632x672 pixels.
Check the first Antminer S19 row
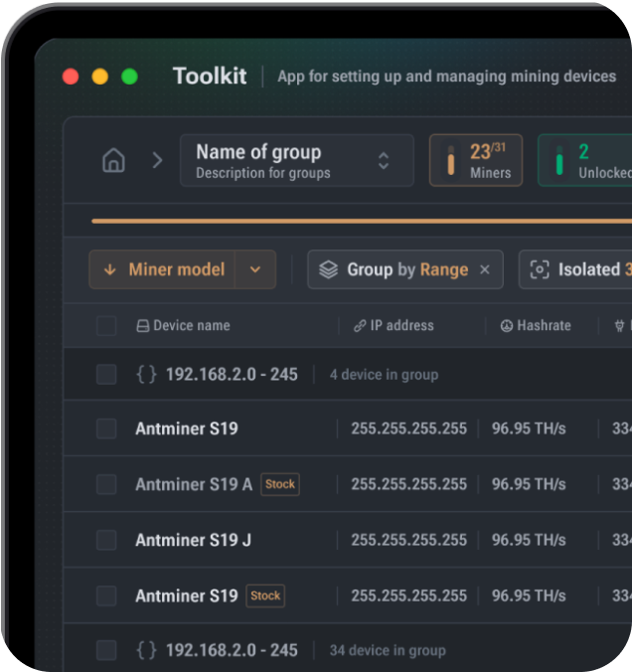pyautogui.click(x=106, y=428)
